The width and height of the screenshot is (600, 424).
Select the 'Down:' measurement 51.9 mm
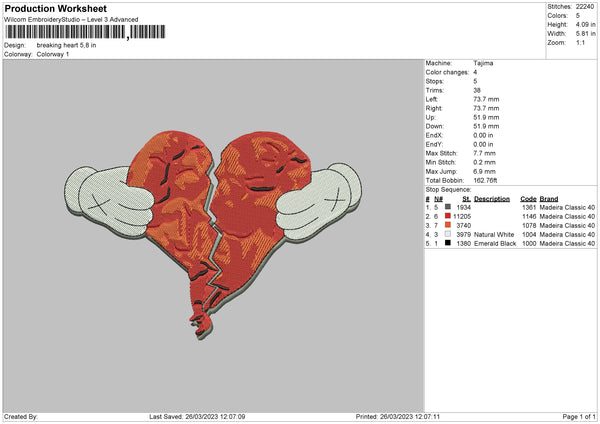(486, 126)
